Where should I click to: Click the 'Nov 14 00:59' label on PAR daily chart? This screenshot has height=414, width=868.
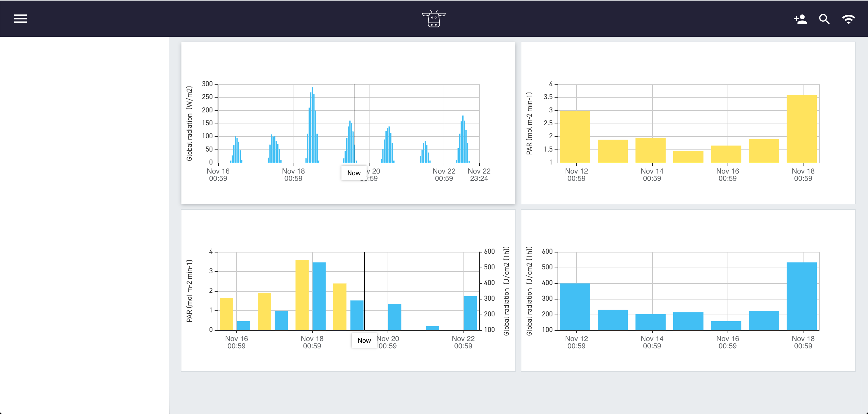(x=652, y=175)
